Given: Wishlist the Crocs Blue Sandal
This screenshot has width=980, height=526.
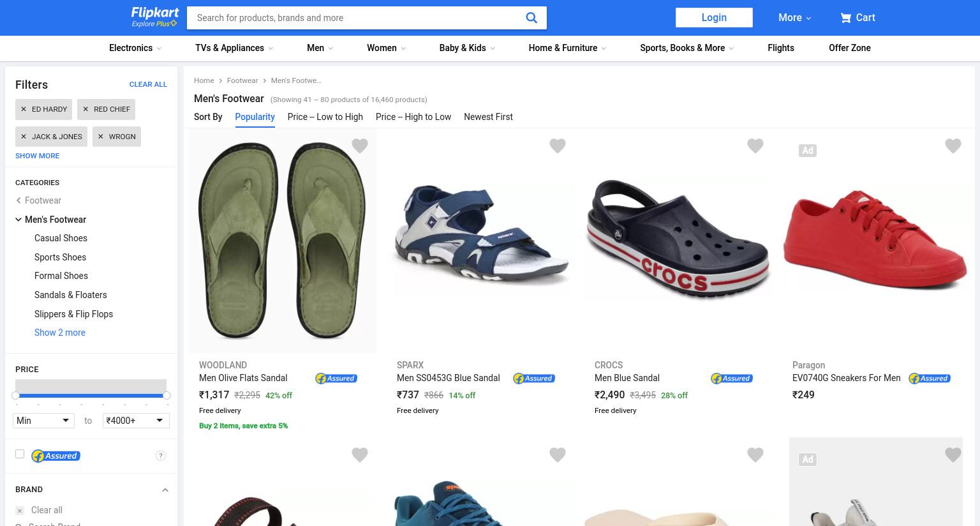Looking at the screenshot, I should [x=755, y=146].
